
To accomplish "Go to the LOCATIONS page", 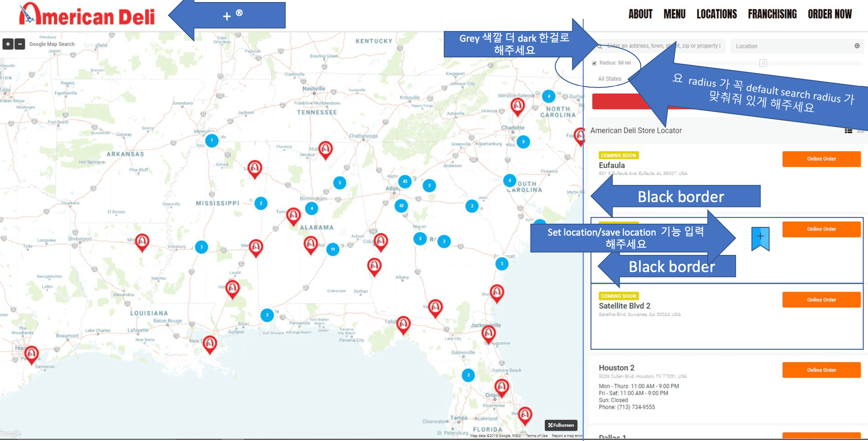I will pyautogui.click(x=717, y=14).
